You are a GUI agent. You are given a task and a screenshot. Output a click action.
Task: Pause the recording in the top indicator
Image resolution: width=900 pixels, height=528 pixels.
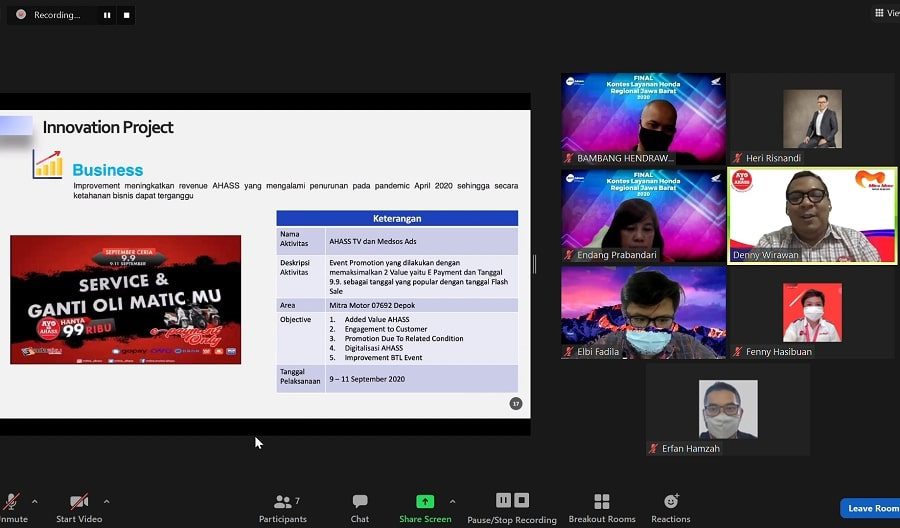tap(107, 15)
